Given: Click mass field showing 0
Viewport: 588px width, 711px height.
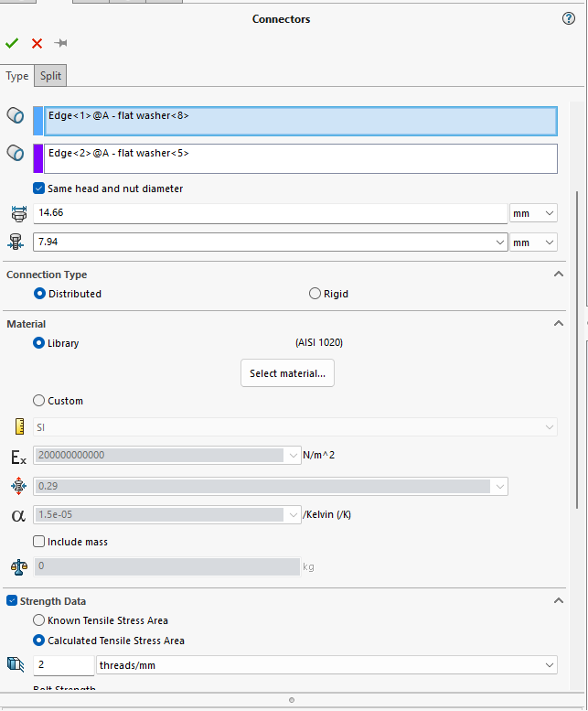Looking at the screenshot, I should point(167,566).
